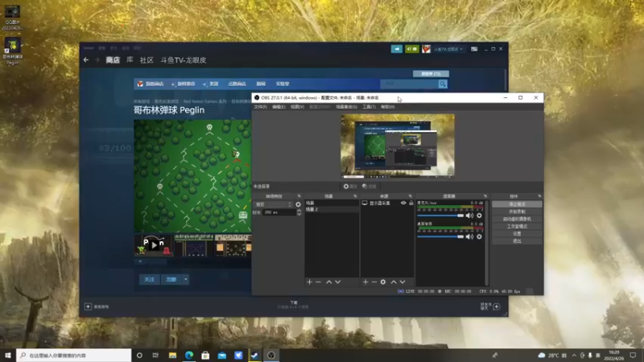644x362 pixels.
Task: Pop out the 混音器 dock panel icon
Action: pyautogui.click(x=485, y=196)
